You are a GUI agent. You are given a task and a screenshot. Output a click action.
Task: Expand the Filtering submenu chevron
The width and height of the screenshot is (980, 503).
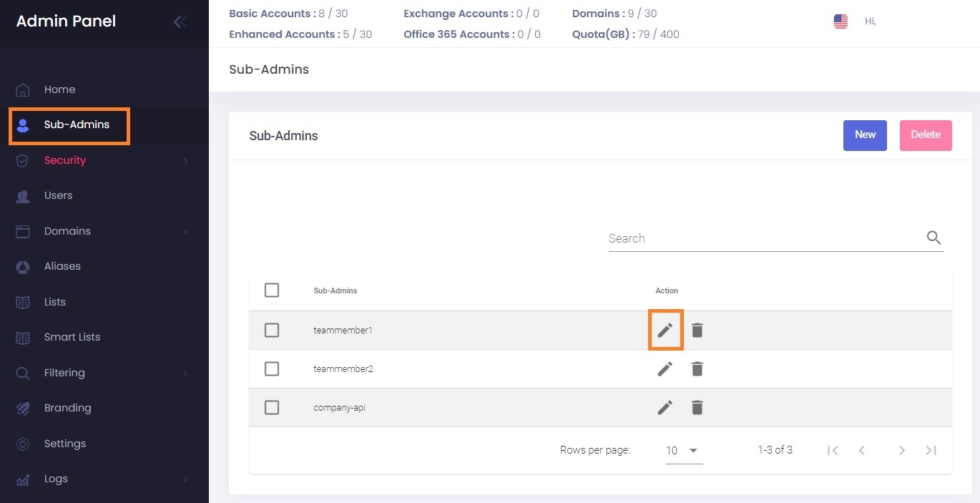tap(185, 373)
